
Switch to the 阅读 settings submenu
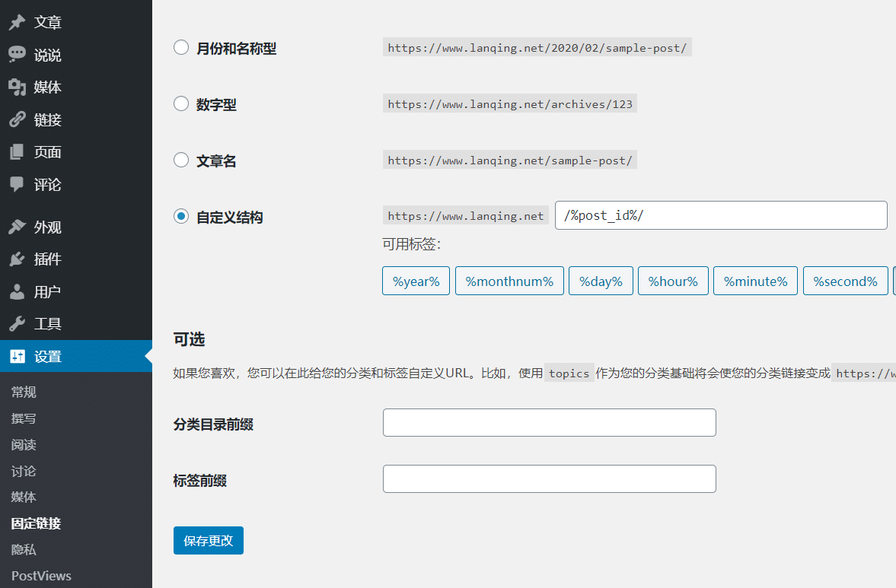pos(23,444)
